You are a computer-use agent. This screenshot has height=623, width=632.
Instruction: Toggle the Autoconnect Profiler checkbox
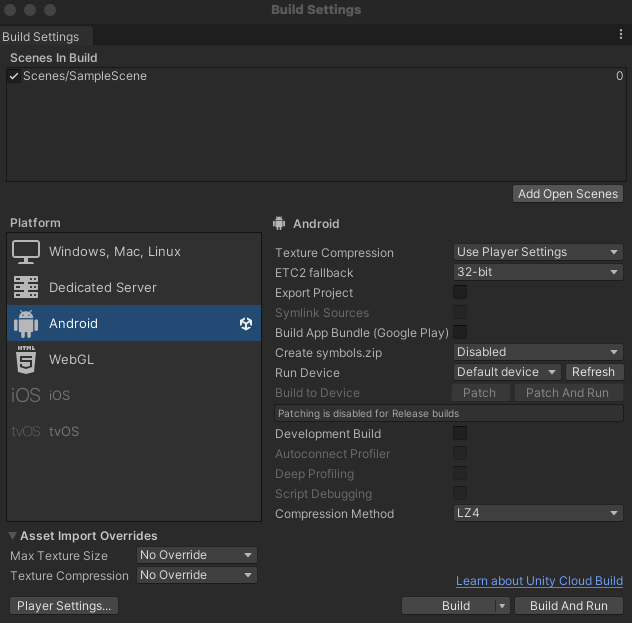[x=460, y=453]
